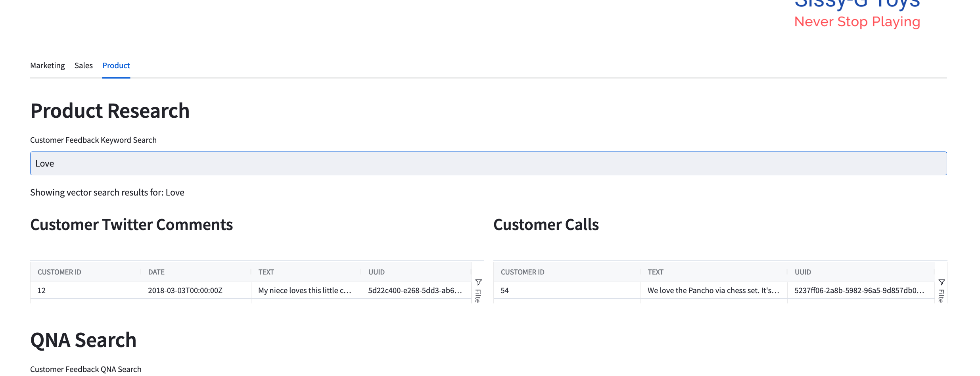This screenshot has height=376, width=980.
Task: Click the UUID header in Twitter Comments table
Action: point(376,272)
